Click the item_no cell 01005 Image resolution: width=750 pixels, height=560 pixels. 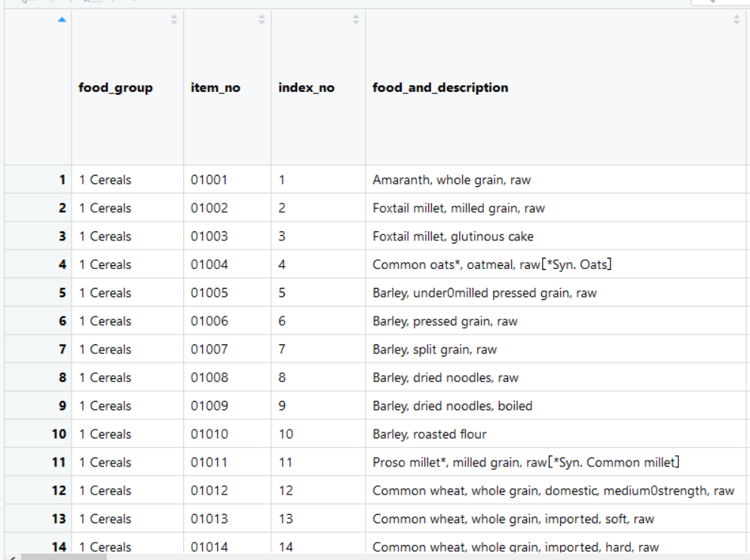pyautogui.click(x=209, y=292)
